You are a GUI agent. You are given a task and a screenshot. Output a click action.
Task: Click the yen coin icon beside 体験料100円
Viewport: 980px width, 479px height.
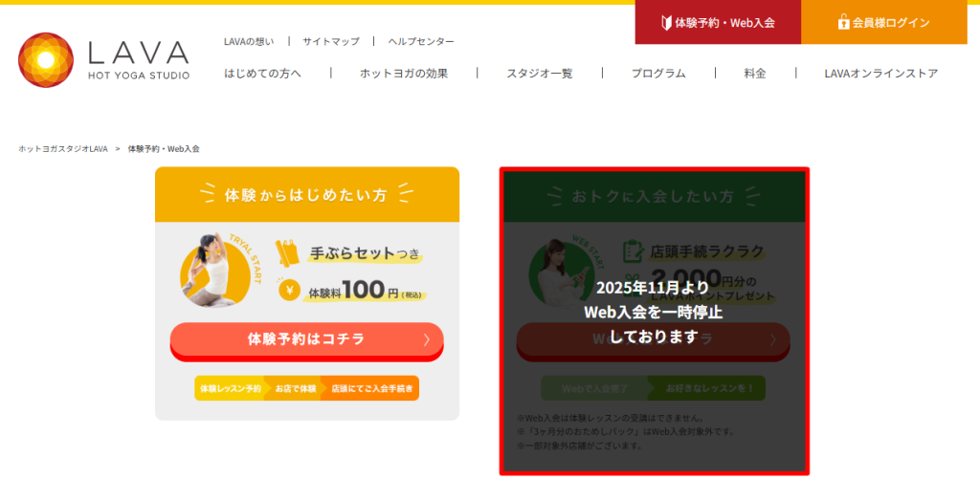coord(289,290)
